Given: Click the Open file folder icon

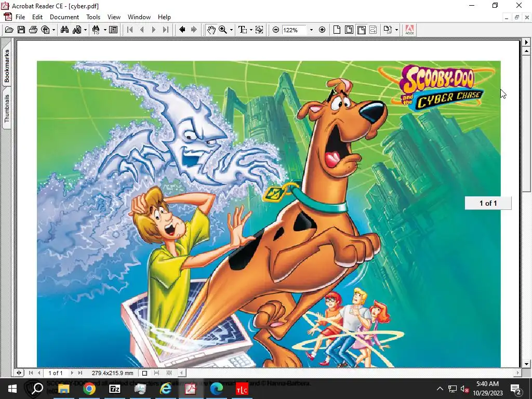Looking at the screenshot, I should (9, 30).
